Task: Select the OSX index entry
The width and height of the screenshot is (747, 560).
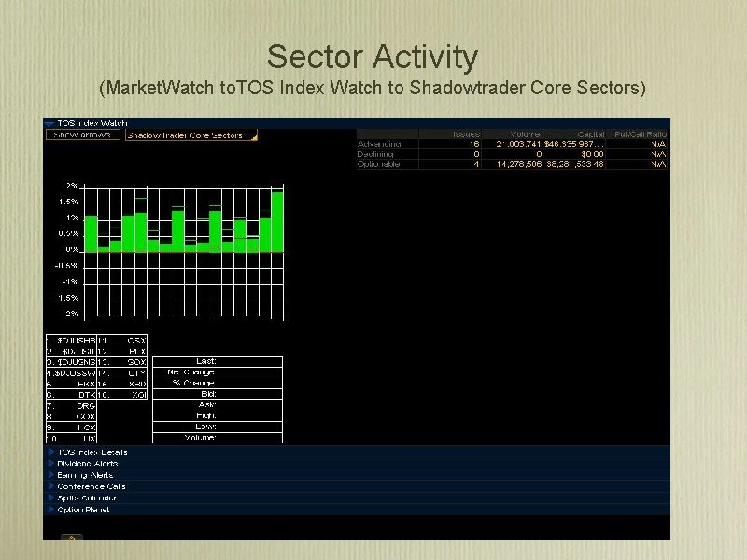Action: tap(122, 341)
